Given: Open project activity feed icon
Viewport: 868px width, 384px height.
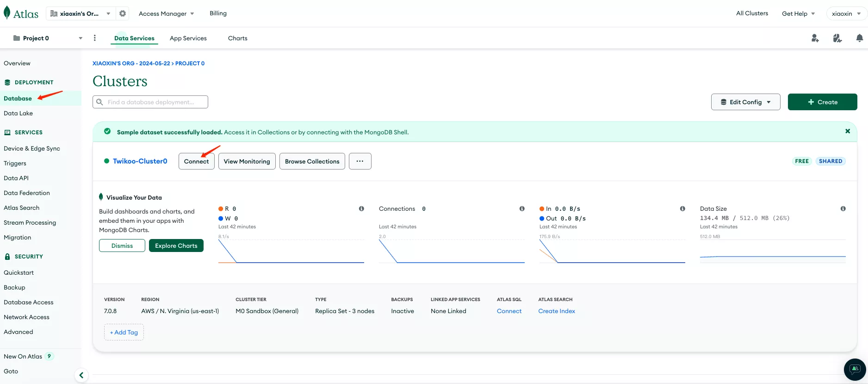Looking at the screenshot, I should 837,38.
